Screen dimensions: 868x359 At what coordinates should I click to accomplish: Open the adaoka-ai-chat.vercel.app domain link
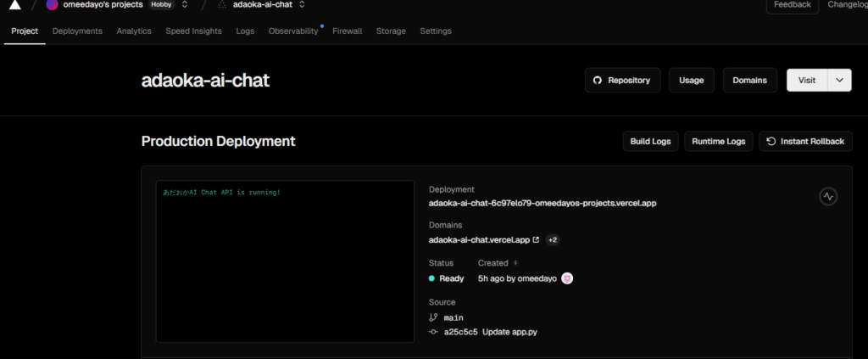479,240
